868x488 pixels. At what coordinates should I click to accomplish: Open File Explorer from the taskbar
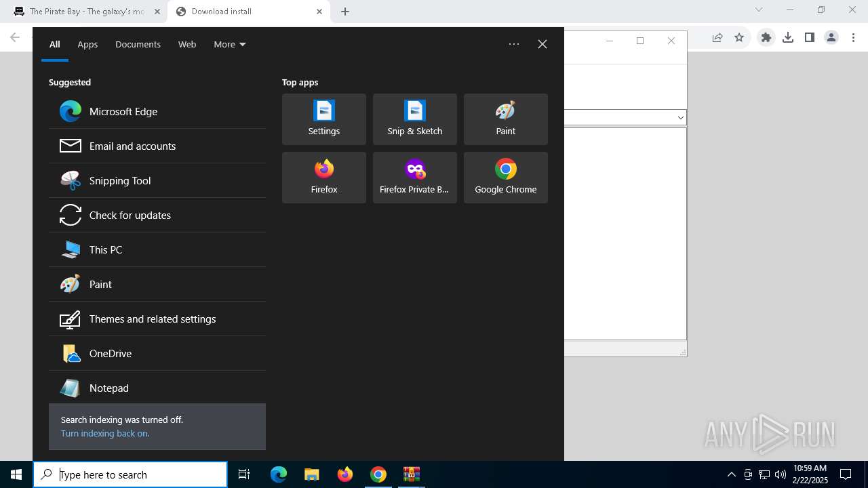click(312, 474)
